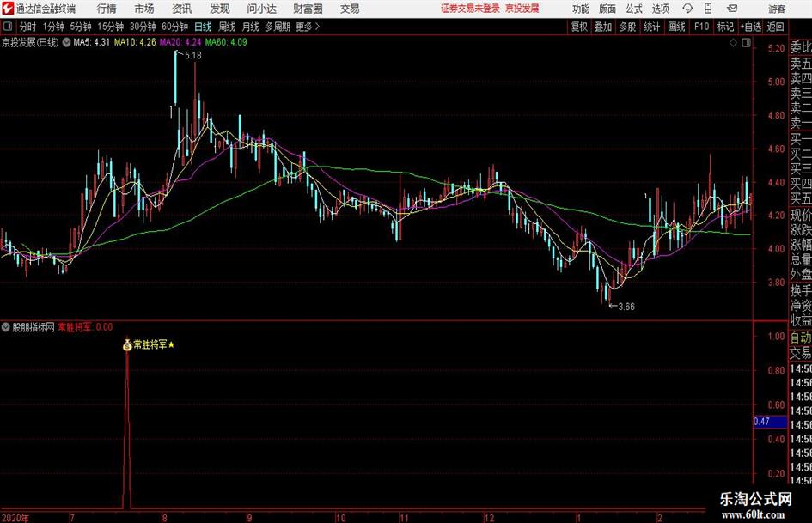The height and width of the screenshot is (523, 812).
Task: Switch to 周线 weekly period
Action: pos(227,27)
